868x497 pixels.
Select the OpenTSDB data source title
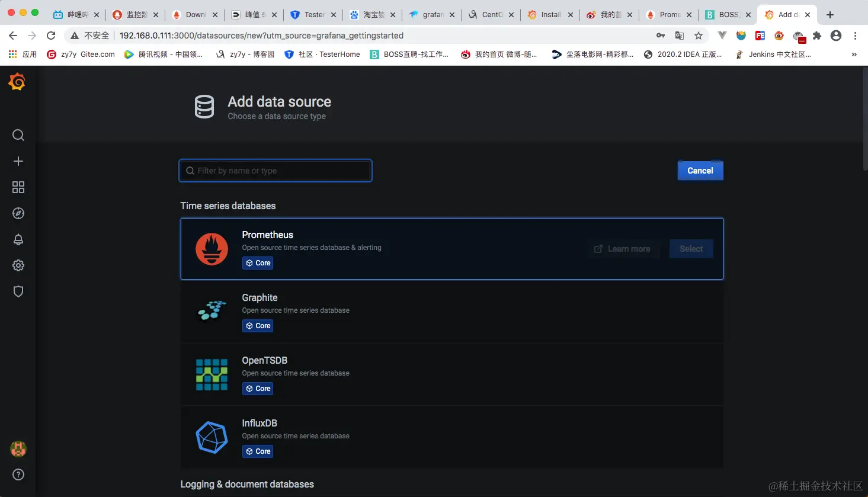(x=264, y=360)
